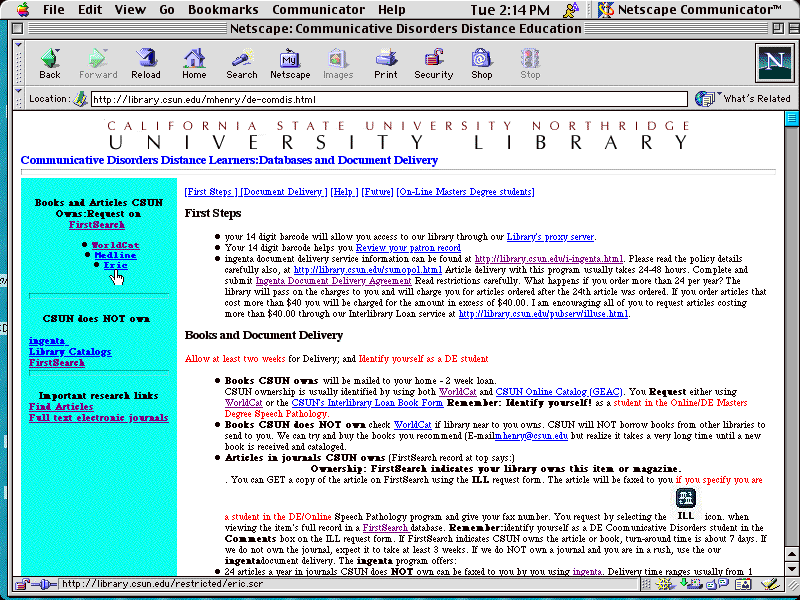Open the Bookmarks menu
This screenshot has height=600, width=800.
coord(223,9)
